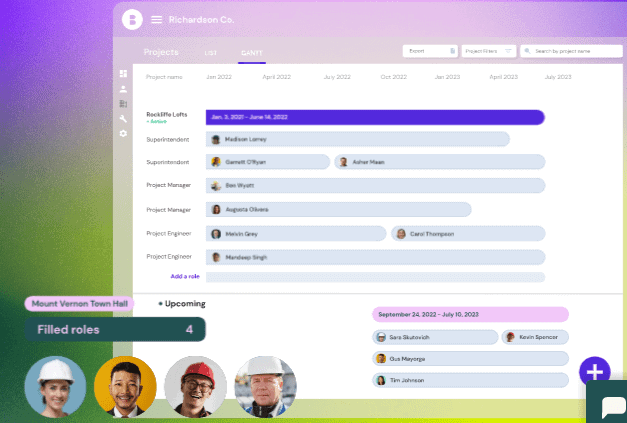Click the purple plus add button
Screen dimensions: 627x423
point(595,372)
